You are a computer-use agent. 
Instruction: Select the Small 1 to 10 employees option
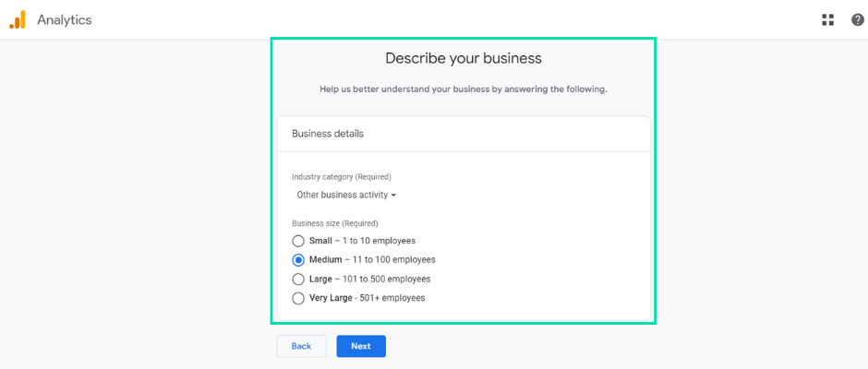tap(298, 241)
